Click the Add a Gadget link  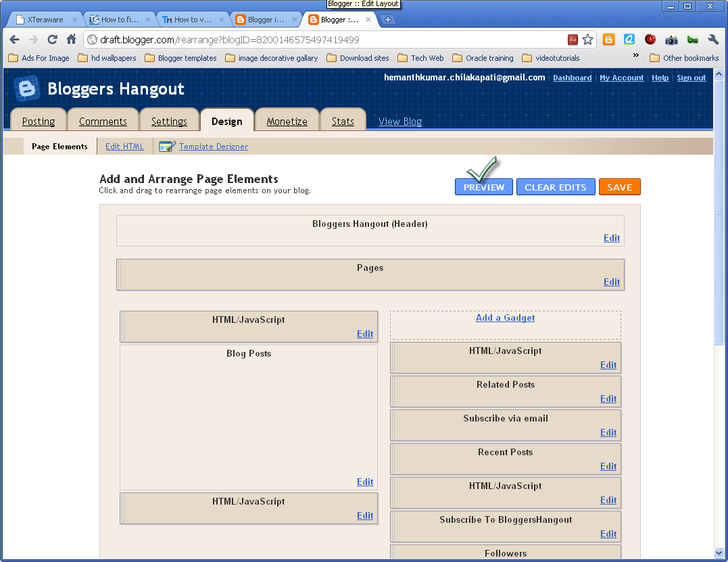505,317
